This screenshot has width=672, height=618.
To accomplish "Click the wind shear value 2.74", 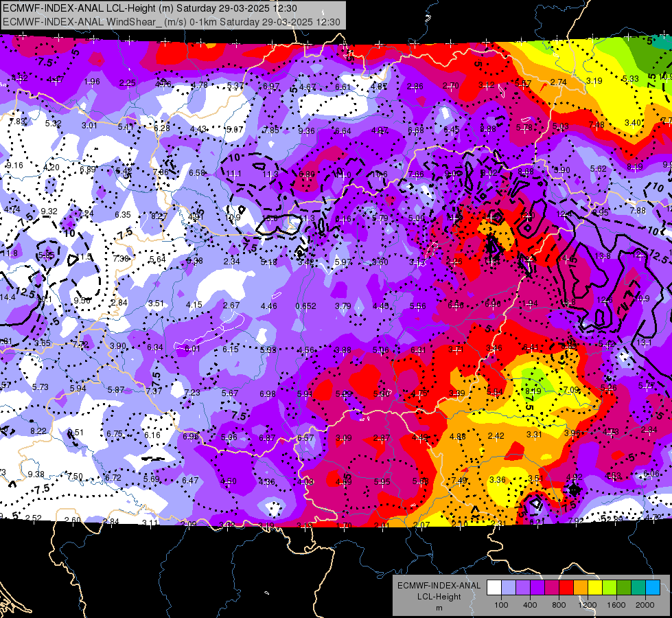I will pyautogui.click(x=559, y=82).
